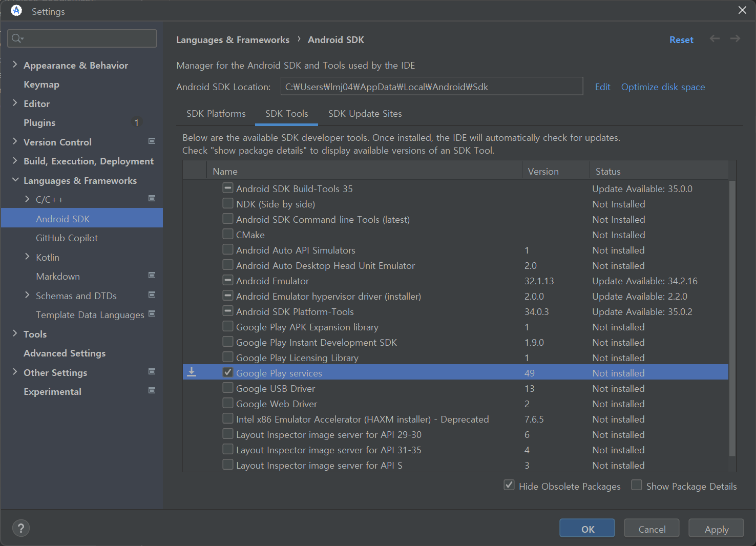Click the SDK tools list vertical scrollbar

click(x=732, y=318)
